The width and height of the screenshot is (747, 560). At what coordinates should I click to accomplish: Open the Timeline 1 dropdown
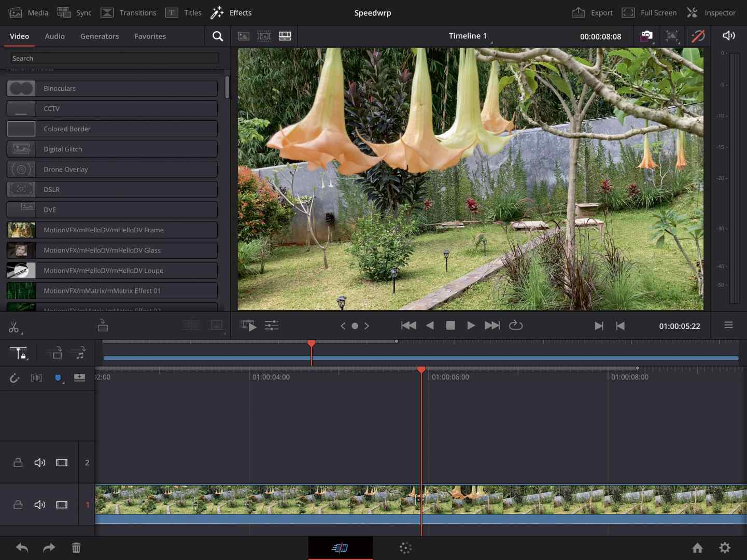click(x=468, y=36)
